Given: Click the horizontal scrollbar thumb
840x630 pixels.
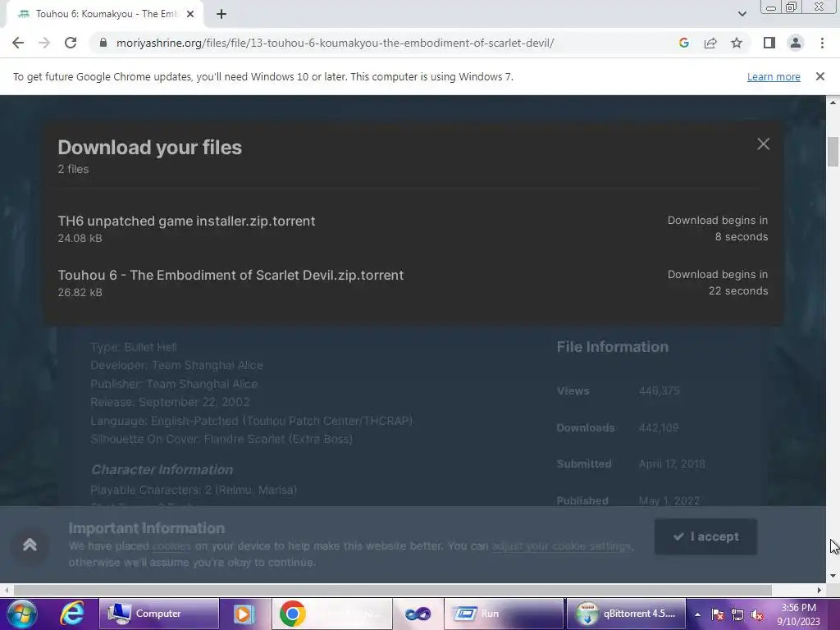Looking at the screenshot, I should pos(392,590).
